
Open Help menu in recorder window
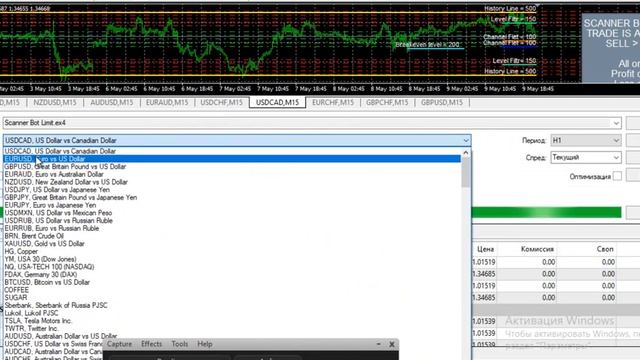pos(204,344)
